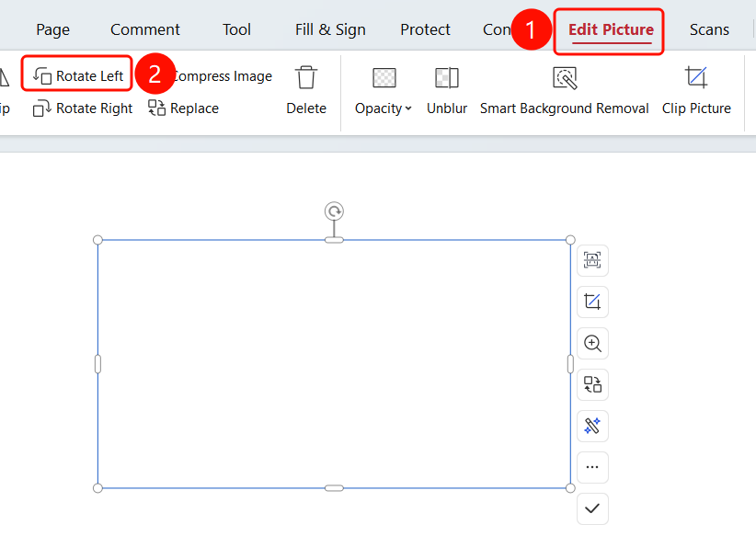Click the Unblur tool icon
The width and height of the screenshot is (756, 536).
tap(447, 77)
